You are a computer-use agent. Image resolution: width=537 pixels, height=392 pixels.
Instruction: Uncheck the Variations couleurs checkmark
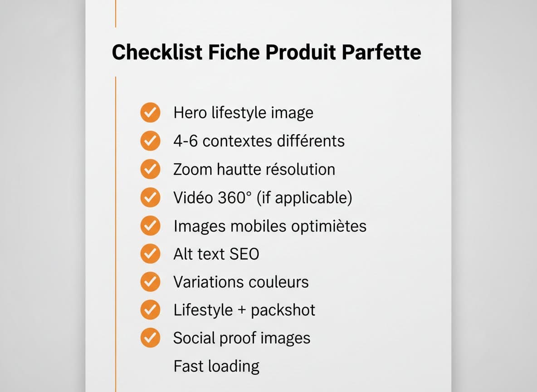(150, 282)
